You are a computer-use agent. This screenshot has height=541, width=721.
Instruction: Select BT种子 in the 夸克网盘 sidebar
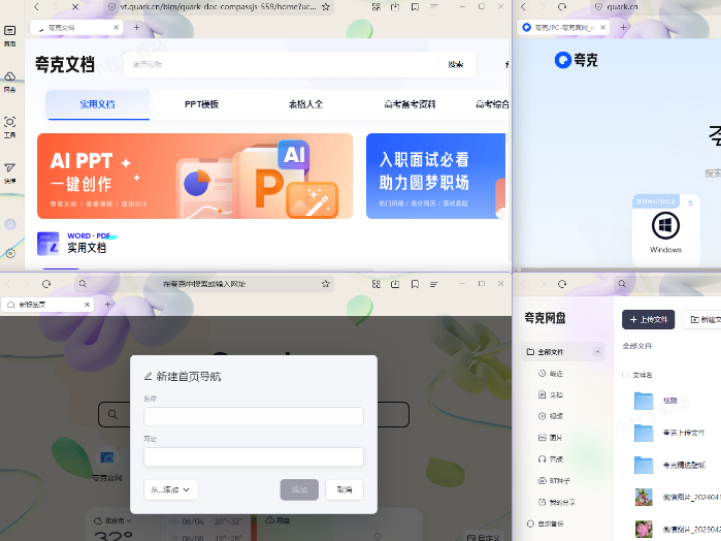554,481
